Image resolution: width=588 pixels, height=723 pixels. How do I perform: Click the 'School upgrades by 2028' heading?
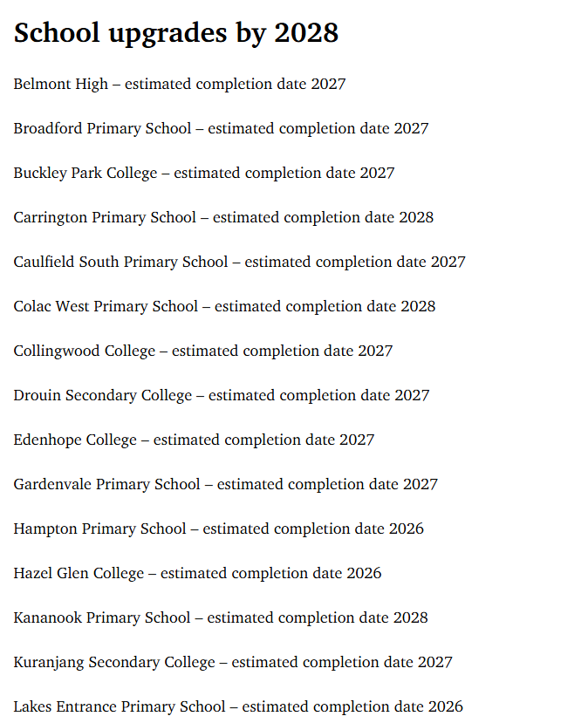point(176,33)
